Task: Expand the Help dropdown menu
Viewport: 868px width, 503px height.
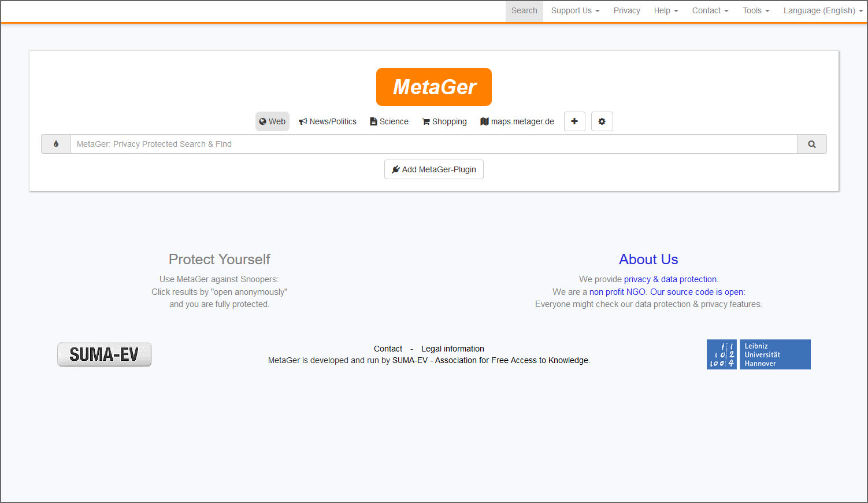Action: 666,10
